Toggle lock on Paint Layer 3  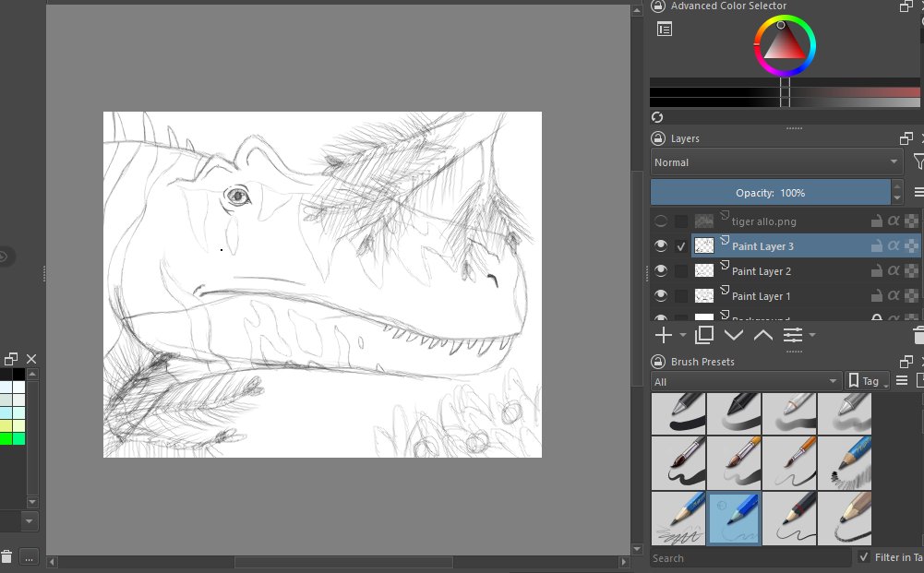pos(877,246)
